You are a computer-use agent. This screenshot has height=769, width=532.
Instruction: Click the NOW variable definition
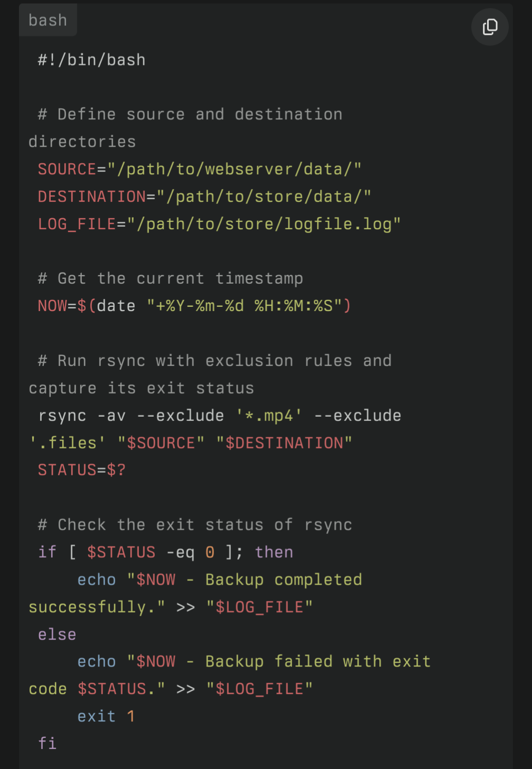pos(194,306)
